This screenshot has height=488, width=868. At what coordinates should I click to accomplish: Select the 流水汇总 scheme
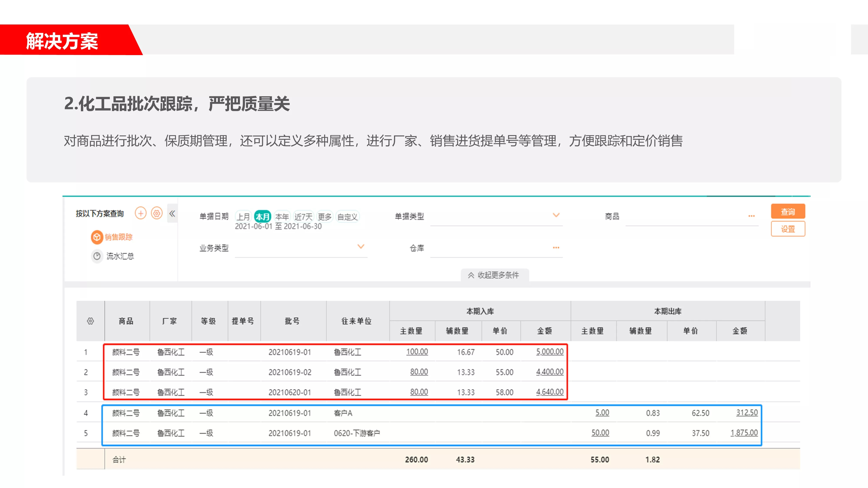pyautogui.click(x=113, y=256)
